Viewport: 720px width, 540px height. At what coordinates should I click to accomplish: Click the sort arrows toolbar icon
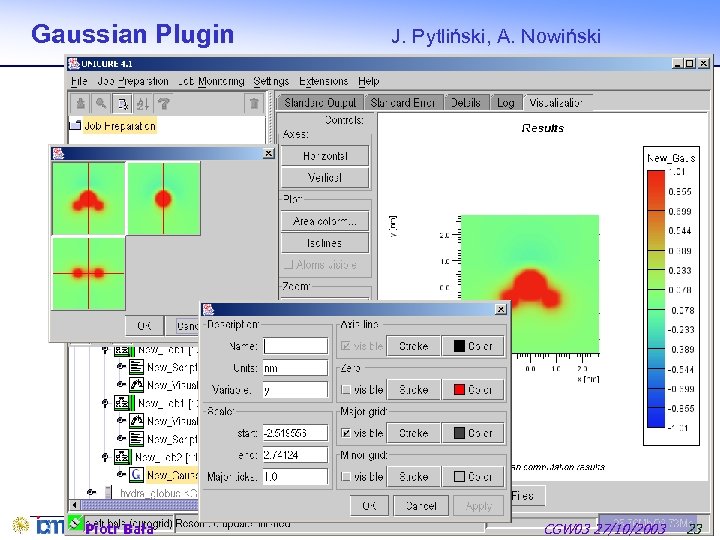coord(142,104)
